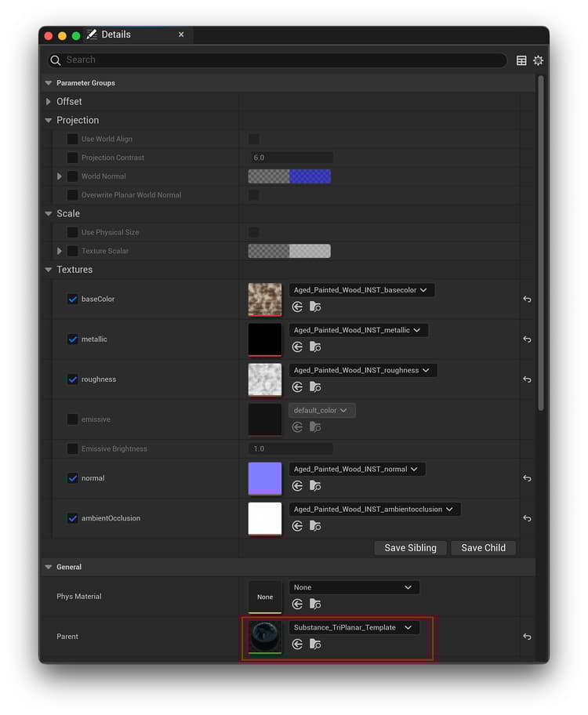Expand Texture Scalar components
Viewport: 588px width, 715px height.
click(60, 251)
